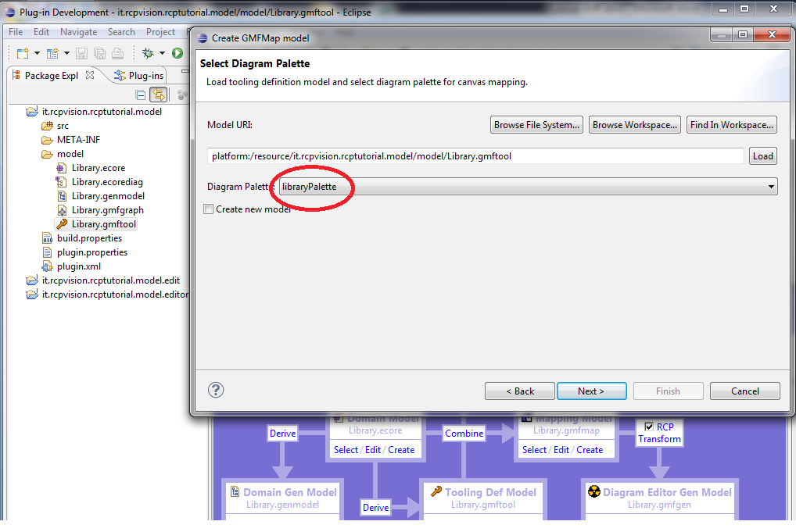Click the Library.genmodel file icon

[x=62, y=196]
